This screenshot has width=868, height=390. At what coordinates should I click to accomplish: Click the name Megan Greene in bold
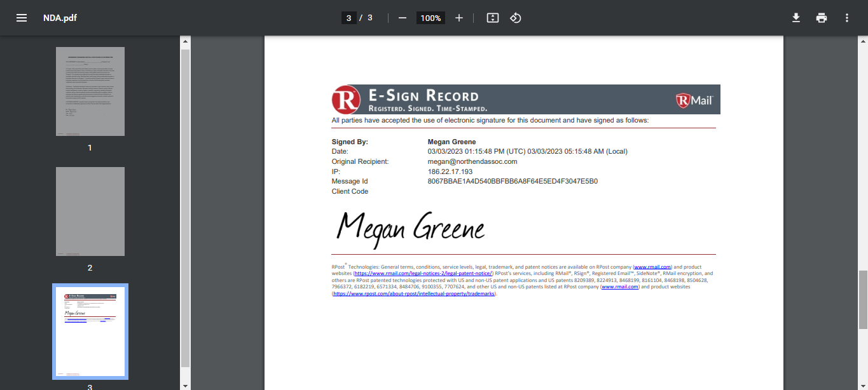[451, 142]
